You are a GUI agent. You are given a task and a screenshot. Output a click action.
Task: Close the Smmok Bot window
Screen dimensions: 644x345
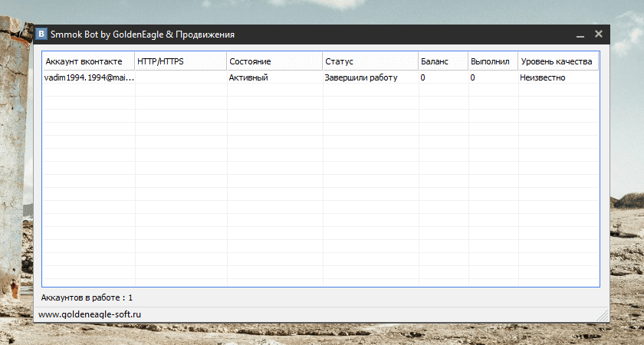click(x=599, y=34)
